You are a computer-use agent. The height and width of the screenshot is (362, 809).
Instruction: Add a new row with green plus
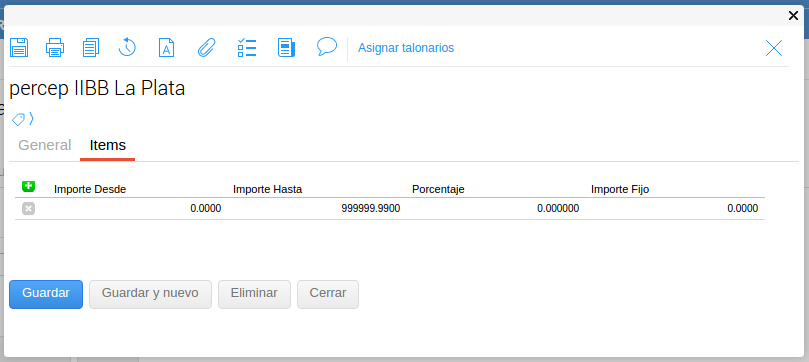click(x=28, y=186)
